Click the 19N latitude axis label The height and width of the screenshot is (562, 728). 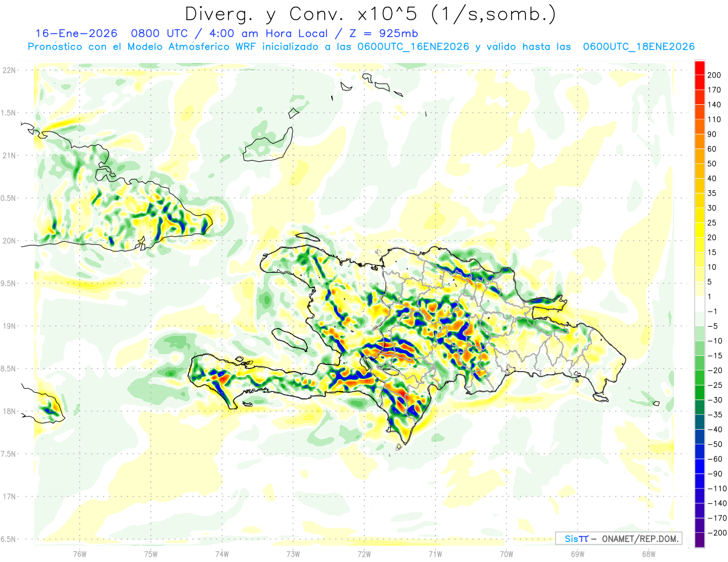tap(9, 326)
